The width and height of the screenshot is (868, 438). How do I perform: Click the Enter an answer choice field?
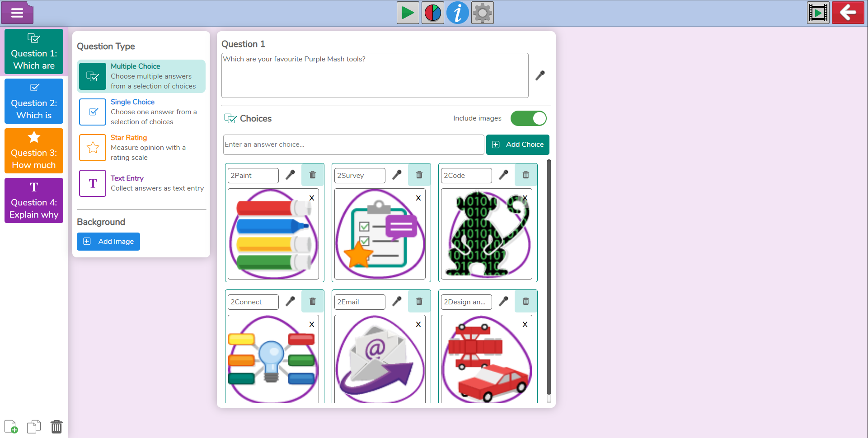353,144
